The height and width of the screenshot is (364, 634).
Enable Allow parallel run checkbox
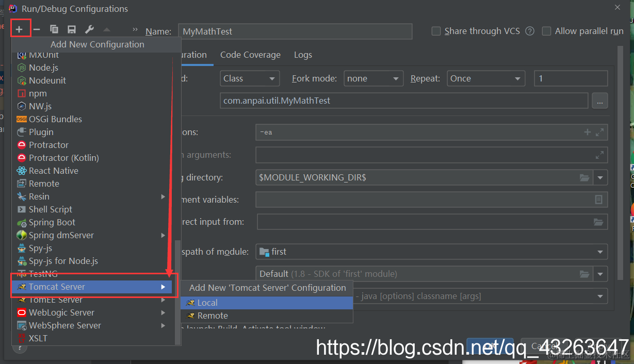pyautogui.click(x=546, y=31)
